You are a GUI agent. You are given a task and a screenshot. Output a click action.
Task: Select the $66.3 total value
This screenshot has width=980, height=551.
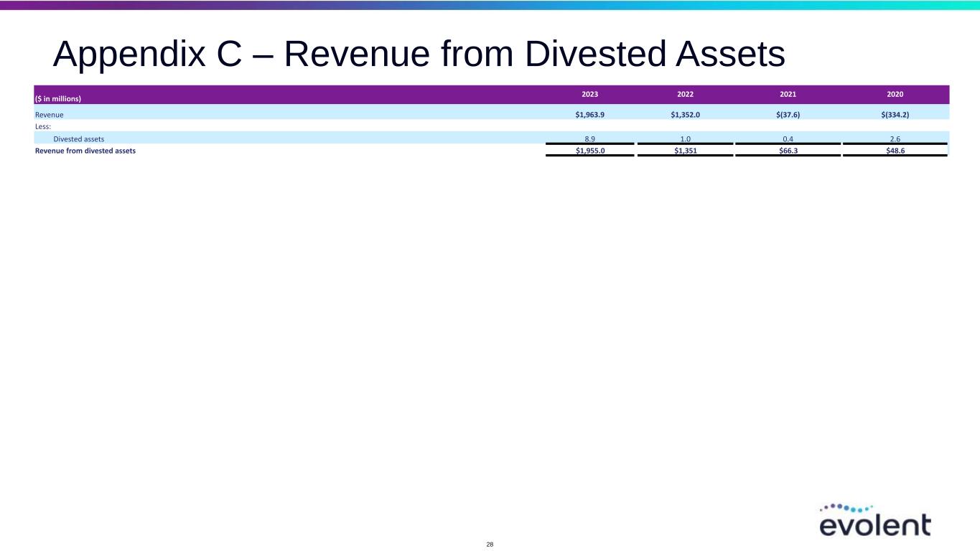(787, 151)
